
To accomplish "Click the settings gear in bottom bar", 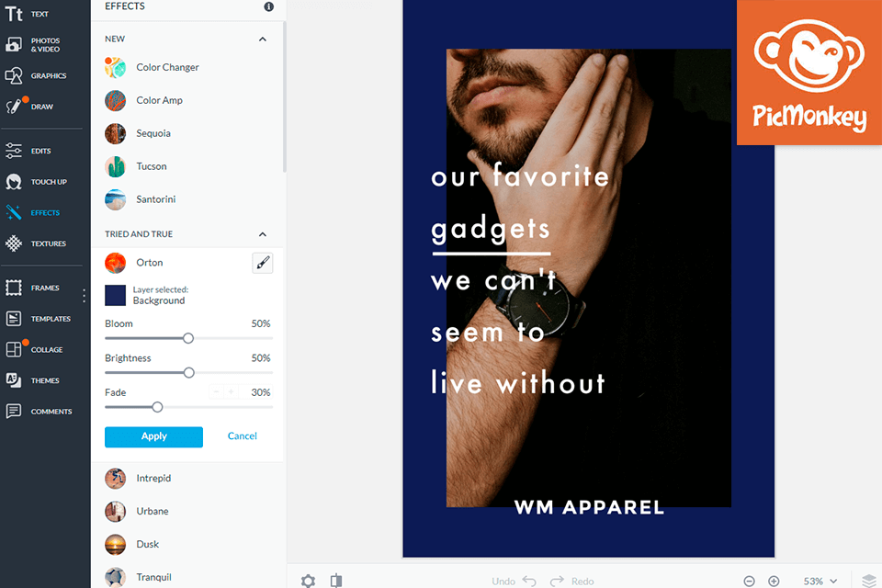I will coord(309,581).
